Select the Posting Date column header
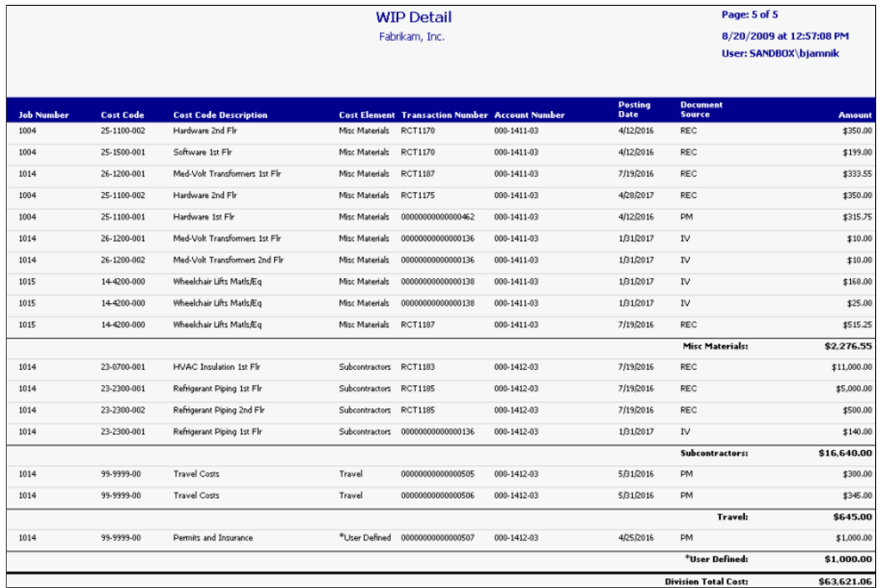The height and width of the screenshot is (588, 881). 634,110
